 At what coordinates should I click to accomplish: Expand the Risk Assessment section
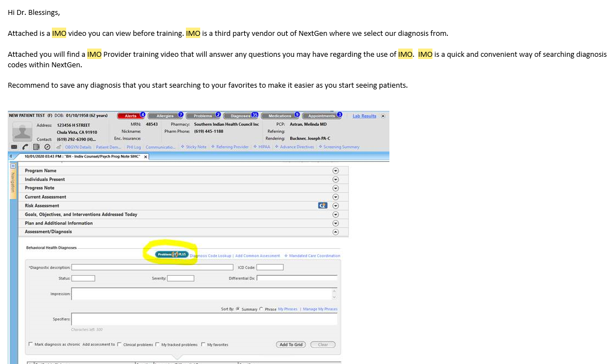pyautogui.click(x=335, y=206)
